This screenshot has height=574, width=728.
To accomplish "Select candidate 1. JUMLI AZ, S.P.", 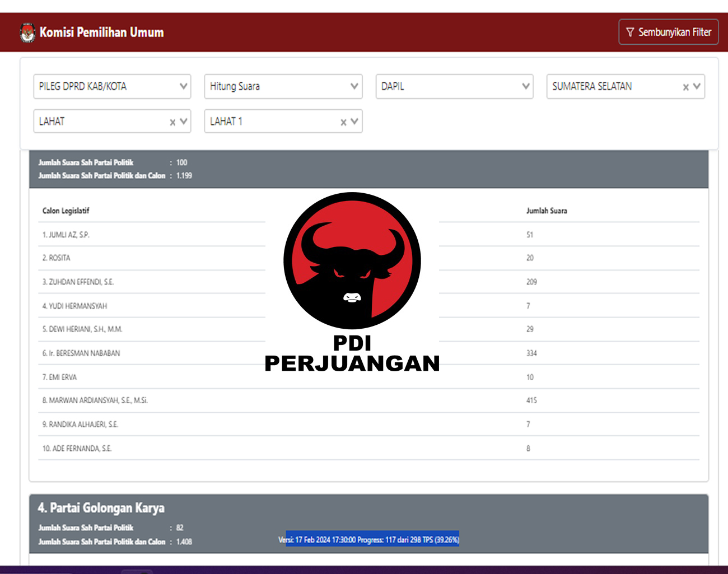I will pos(66,235).
